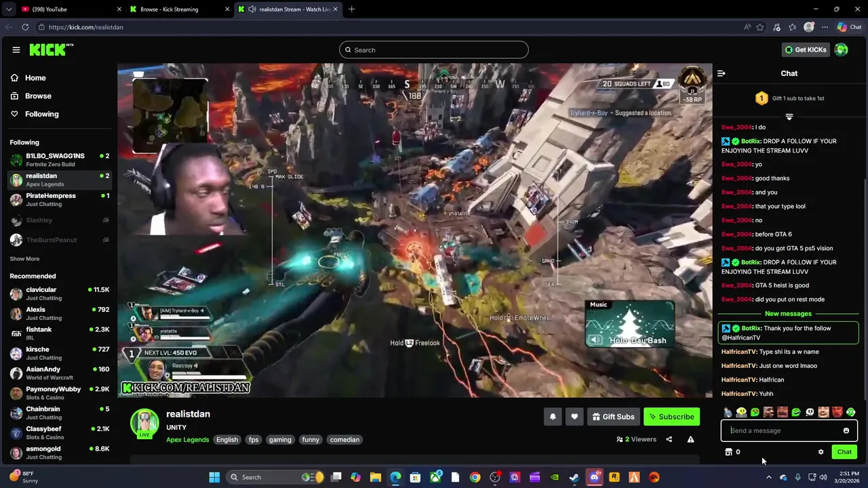This screenshot has width=868, height=488.
Task: Open B1LBO_SWAGG1NS followed channel
Action: coord(59,160)
